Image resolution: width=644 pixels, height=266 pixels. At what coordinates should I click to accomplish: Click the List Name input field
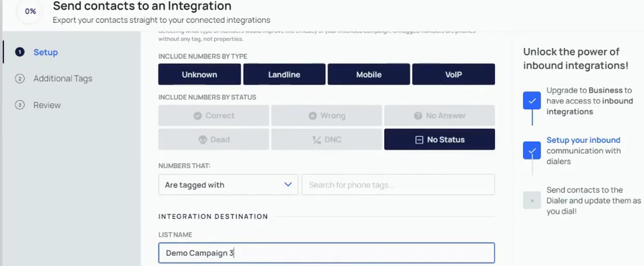tap(326, 253)
